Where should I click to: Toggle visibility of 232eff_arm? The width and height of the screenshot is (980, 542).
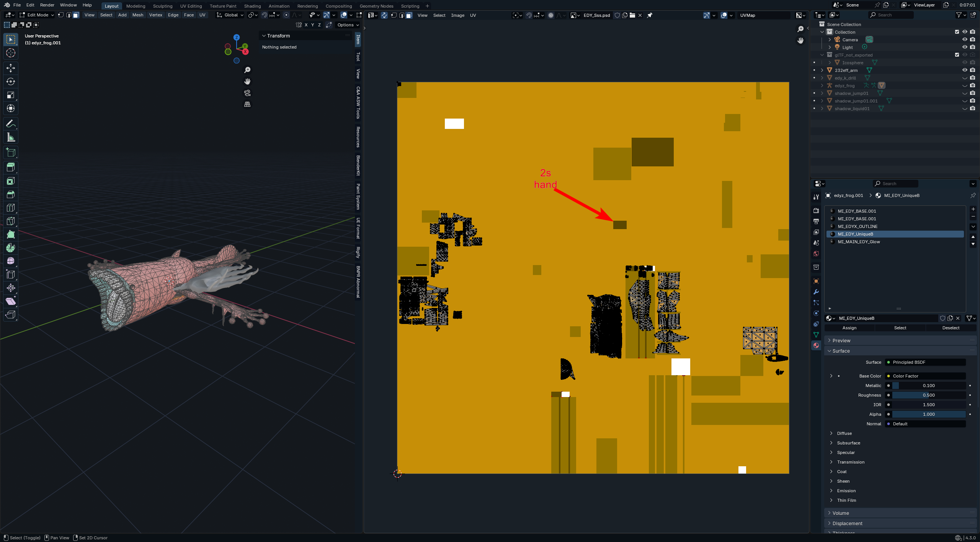click(x=965, y=70)
